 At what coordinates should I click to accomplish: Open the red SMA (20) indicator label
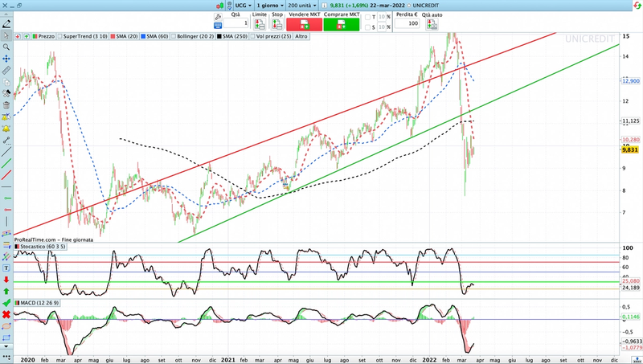pos(125,36)
